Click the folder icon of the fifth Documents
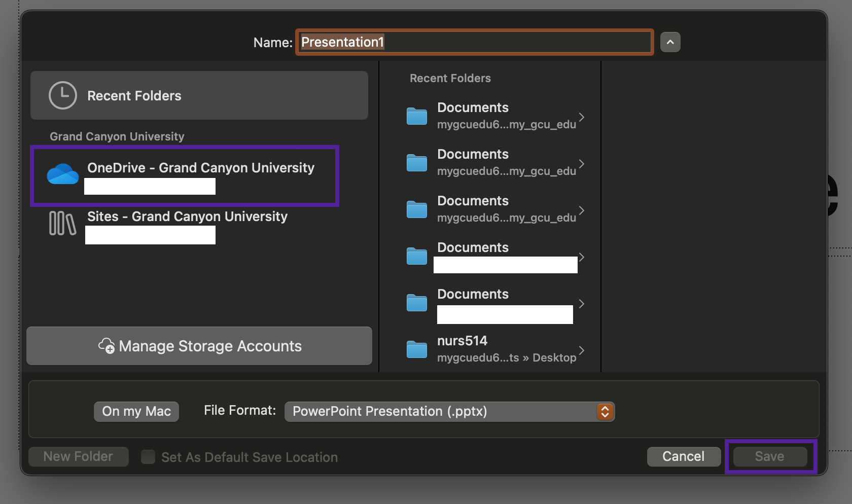 coord(417,303)
